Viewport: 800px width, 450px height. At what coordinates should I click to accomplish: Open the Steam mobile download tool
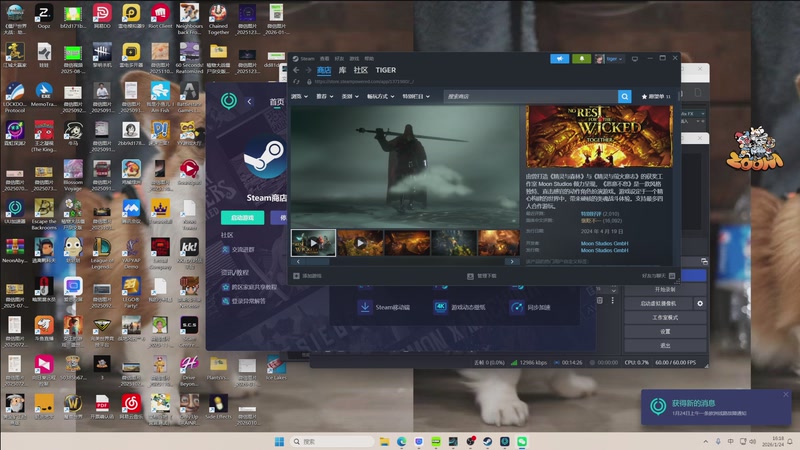(386, 307)
